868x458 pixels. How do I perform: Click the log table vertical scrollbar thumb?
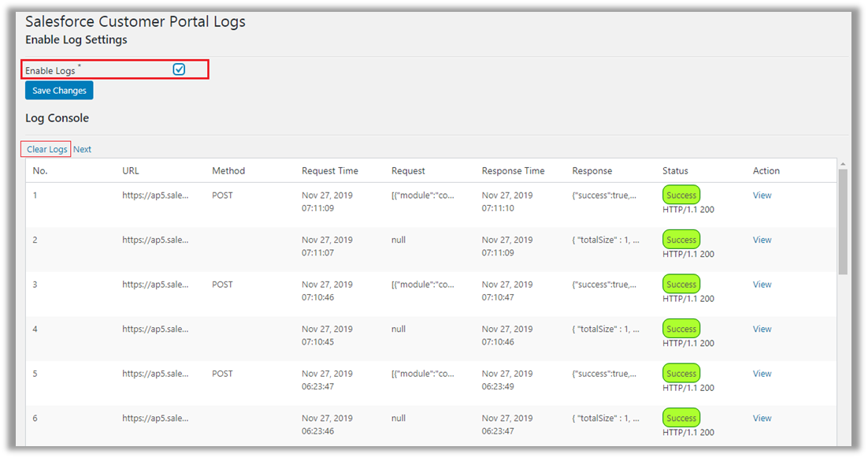[843, 221]
